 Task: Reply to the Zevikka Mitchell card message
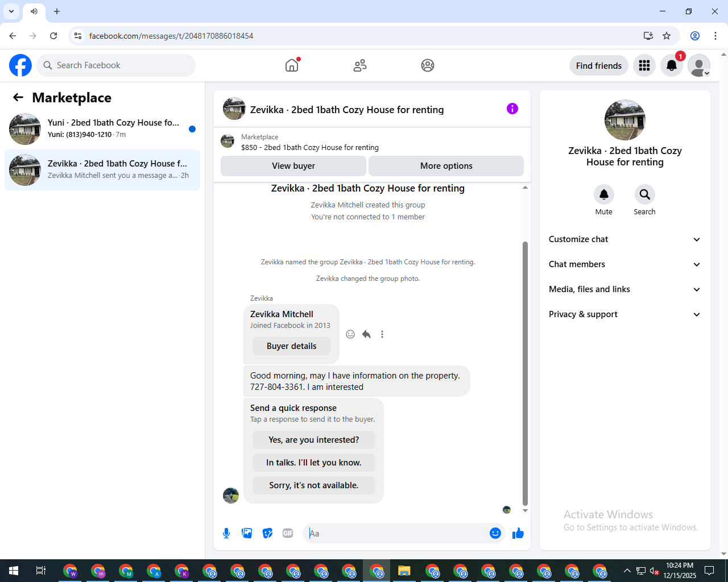pos(366,334)
